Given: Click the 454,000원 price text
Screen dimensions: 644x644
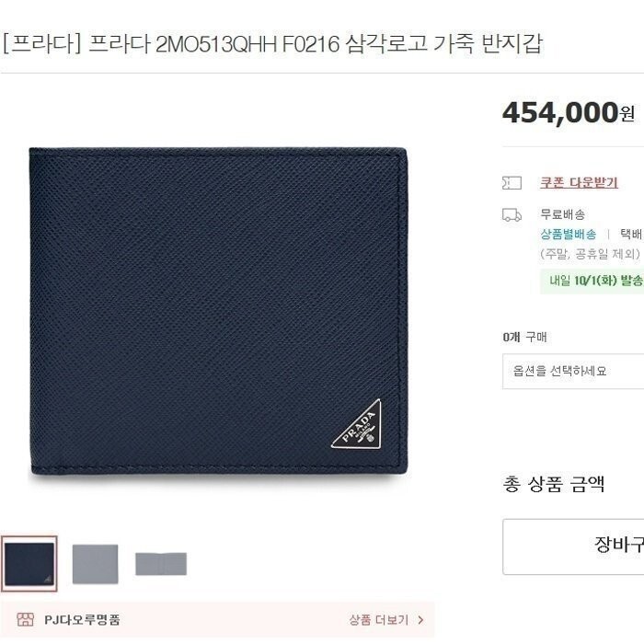Looking at the screenshot, I should point(569,113).
